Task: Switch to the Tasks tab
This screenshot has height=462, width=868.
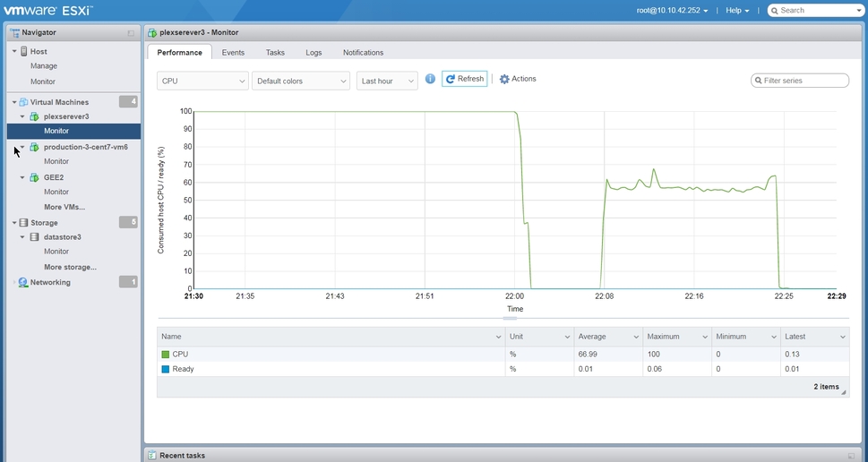Action: point(275,52)
